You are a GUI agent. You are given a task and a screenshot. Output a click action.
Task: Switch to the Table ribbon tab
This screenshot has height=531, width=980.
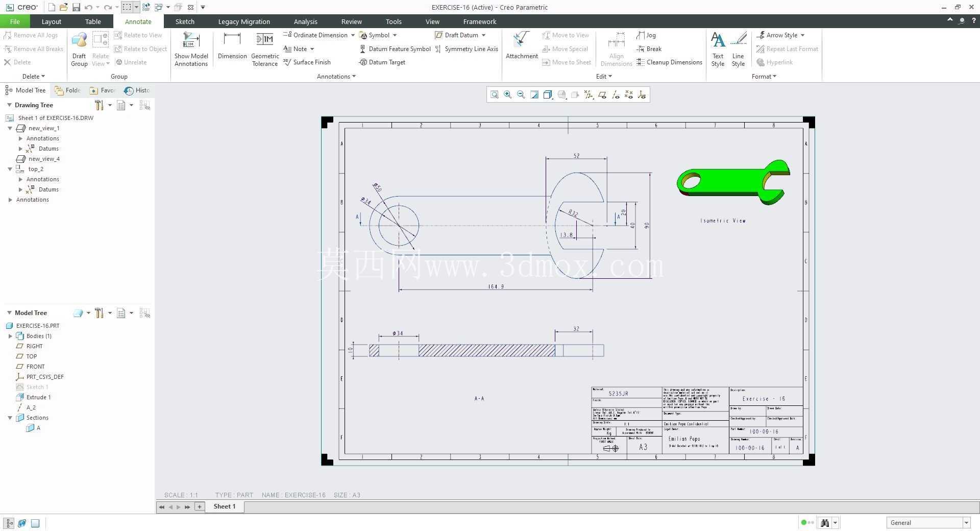tap(93, 21)
